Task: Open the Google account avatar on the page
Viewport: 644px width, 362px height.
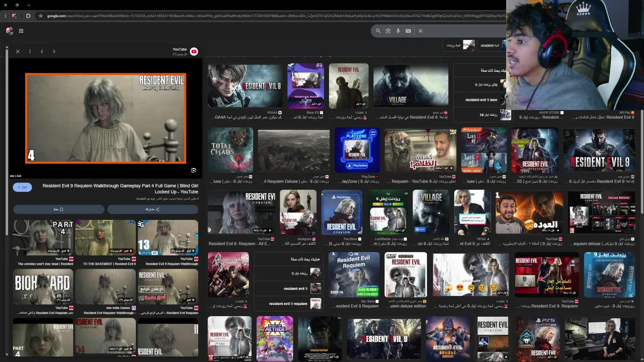Action: (9, 31)
